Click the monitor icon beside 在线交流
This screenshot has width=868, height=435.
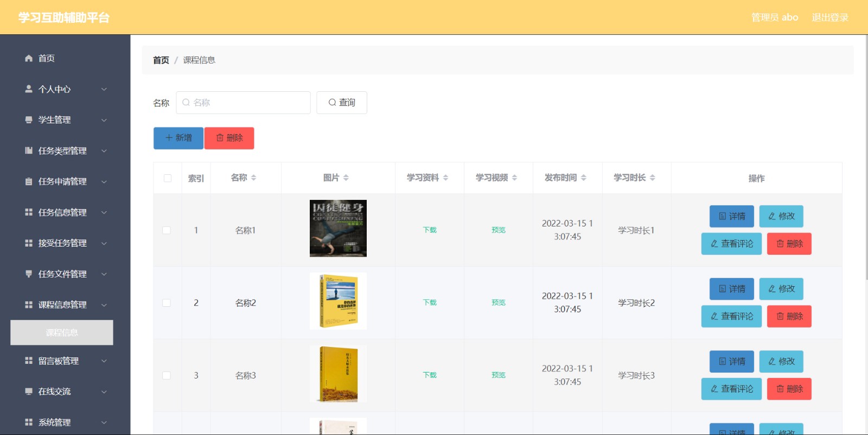click(29, 392)
